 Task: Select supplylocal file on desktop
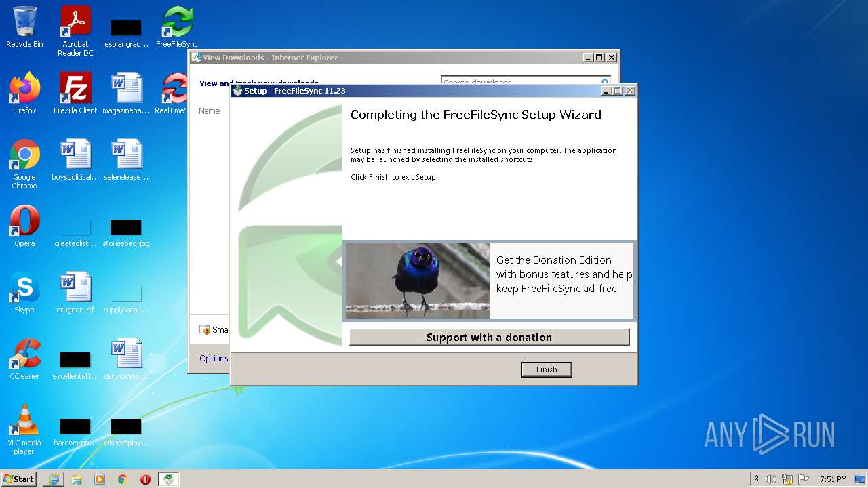tap(126, 298)
